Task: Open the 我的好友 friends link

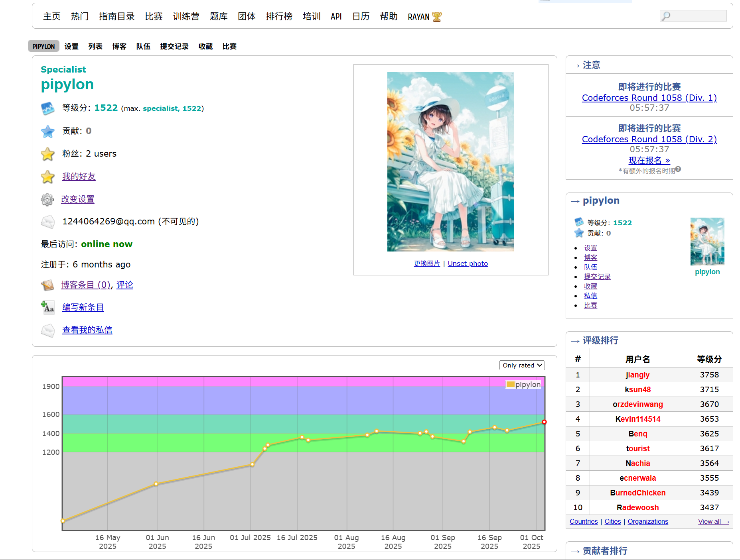Action: tap(79, 177)
